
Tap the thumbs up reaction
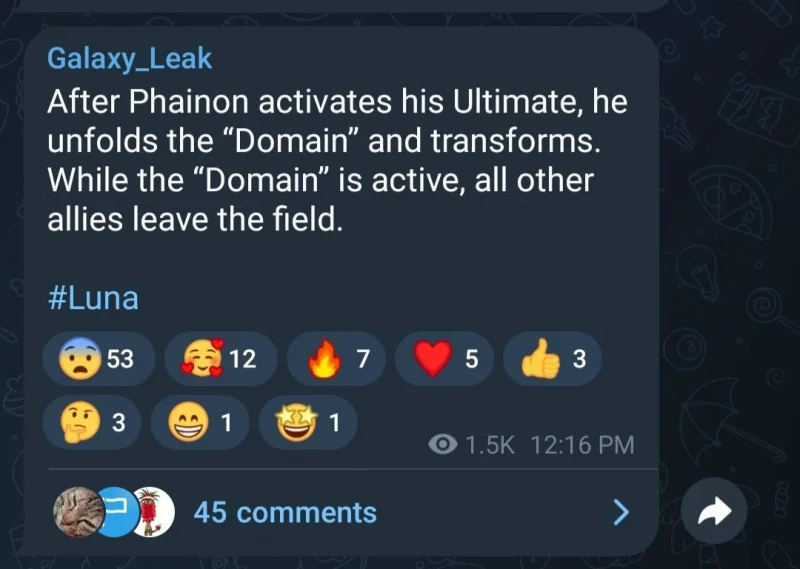553,360
